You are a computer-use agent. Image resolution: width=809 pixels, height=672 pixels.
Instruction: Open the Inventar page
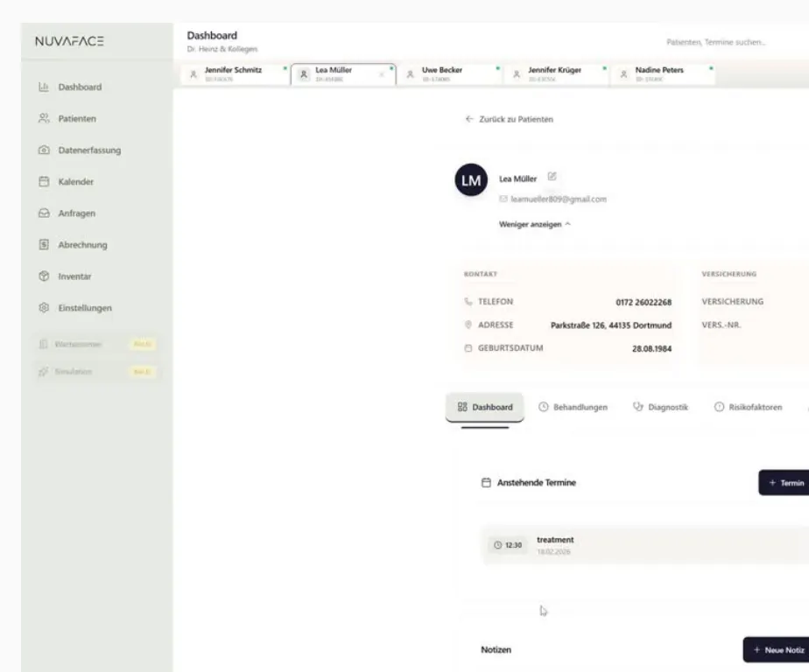pyautogui.click(x=74, y=276)
